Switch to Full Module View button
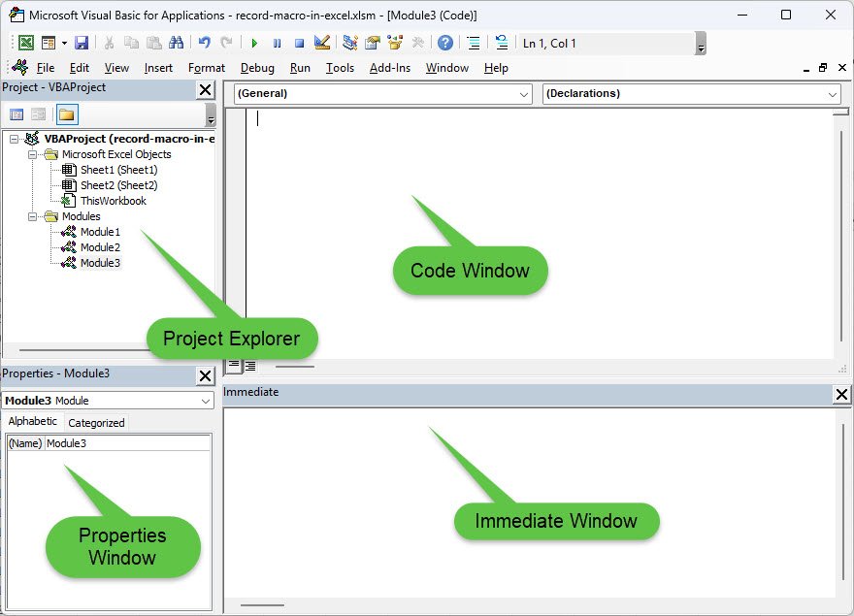The image size is (854, 616). point(250,366)
